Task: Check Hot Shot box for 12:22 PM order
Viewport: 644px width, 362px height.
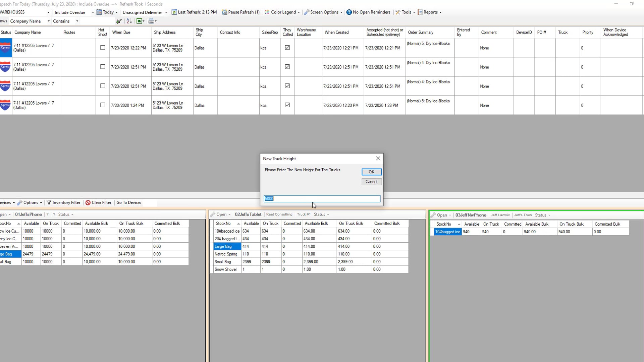Action: pyautogui.click(x=103, y=48)
